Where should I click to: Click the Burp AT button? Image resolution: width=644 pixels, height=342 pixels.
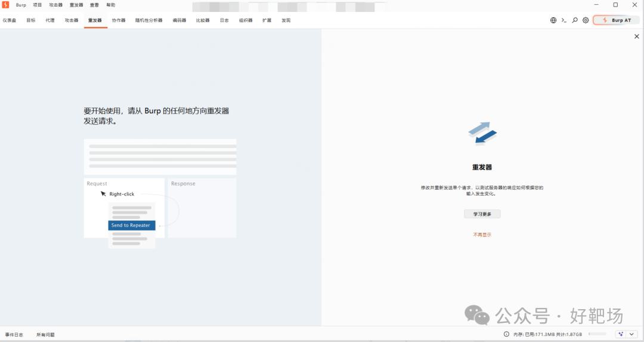point(616,20)
